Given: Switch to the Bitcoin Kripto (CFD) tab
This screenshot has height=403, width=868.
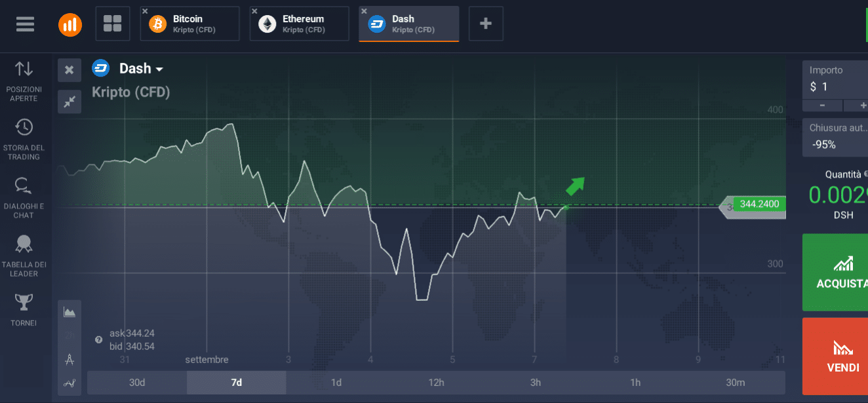Looking at the screenshot, I should (x=190, y=24).
